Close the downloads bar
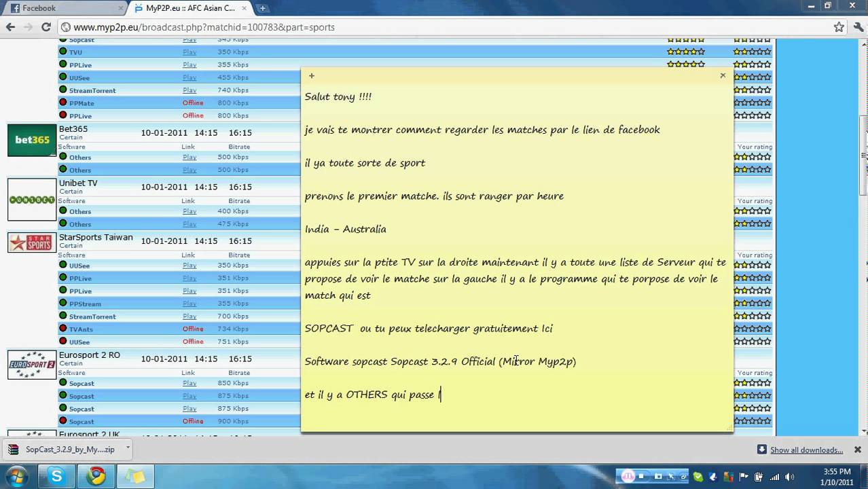Screen dimensions: 868x489 click(x=857, y=450)
